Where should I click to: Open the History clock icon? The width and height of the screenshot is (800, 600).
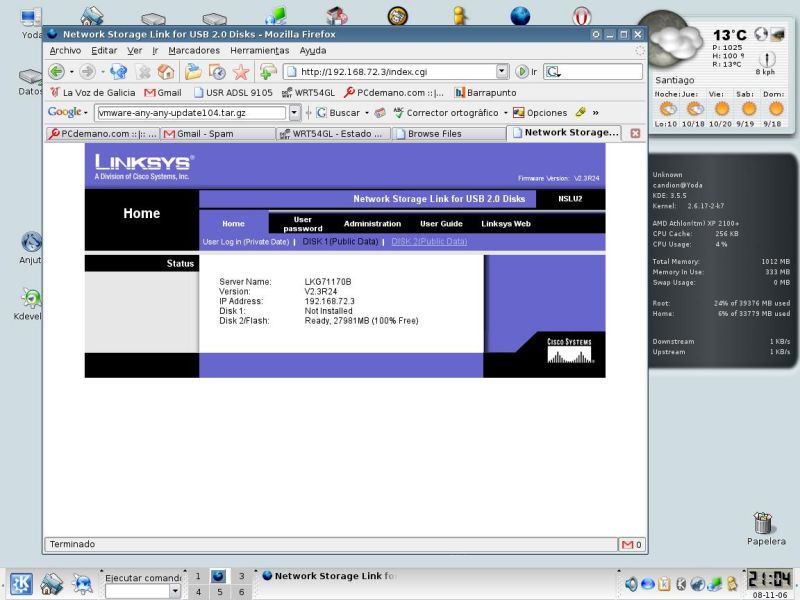point(217,72)
